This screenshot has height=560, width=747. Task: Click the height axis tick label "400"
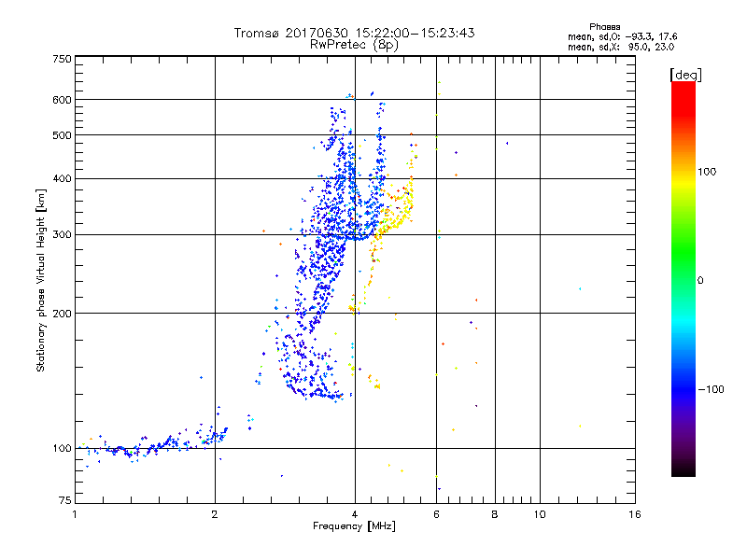click(62, 178)
